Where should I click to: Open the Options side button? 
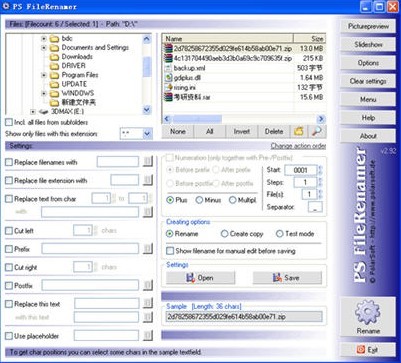368,63
